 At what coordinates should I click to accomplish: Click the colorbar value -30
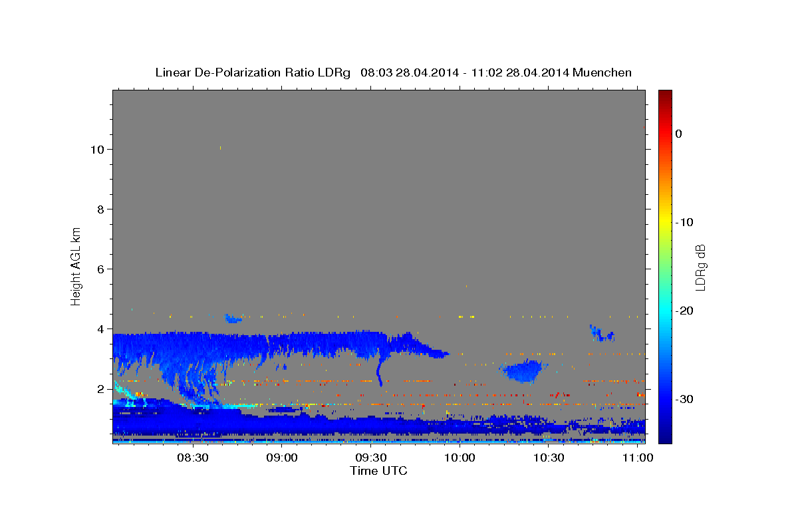(x=685, y=399)
